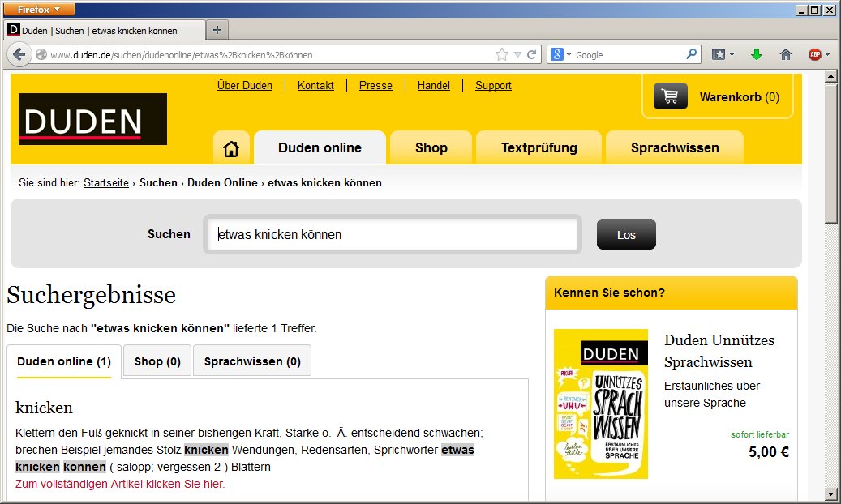
Task: Open Duden Unnützes Sprachwissen title link
Action: pos(719,351)
